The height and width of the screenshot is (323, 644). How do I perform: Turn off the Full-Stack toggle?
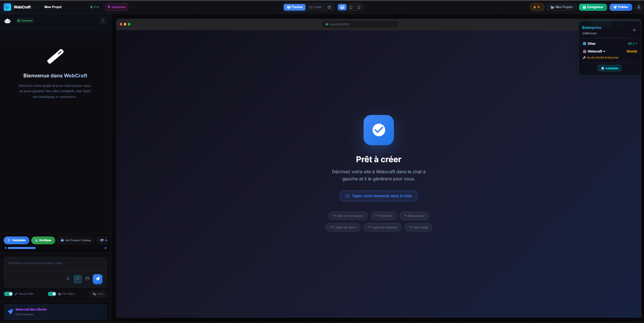point(52,294)
